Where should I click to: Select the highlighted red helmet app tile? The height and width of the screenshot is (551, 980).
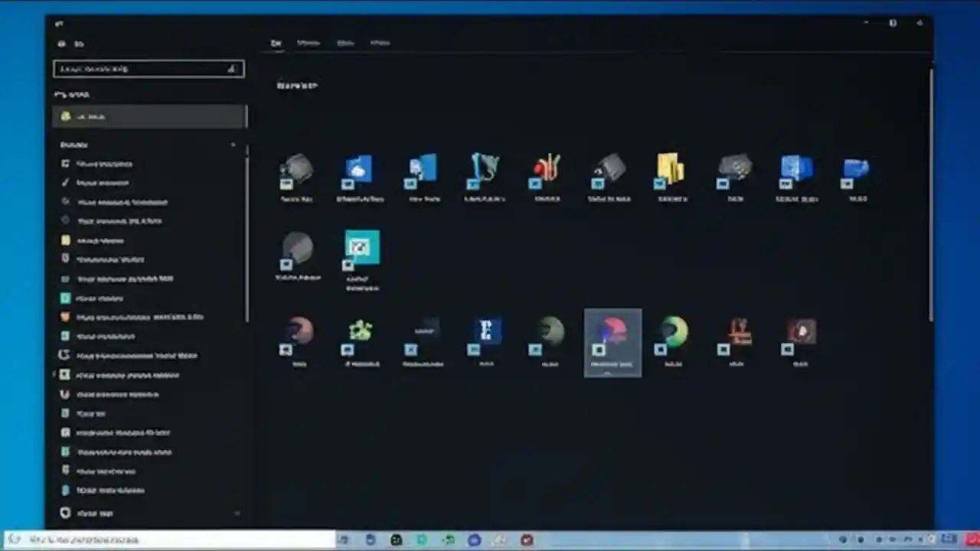612,337
